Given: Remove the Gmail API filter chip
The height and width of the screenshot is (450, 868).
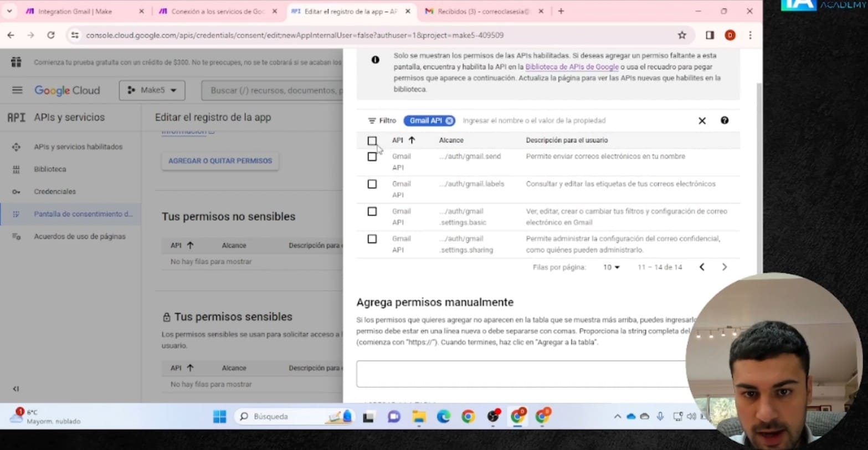Looking at the screenshot, I should [x=449, y=120].
